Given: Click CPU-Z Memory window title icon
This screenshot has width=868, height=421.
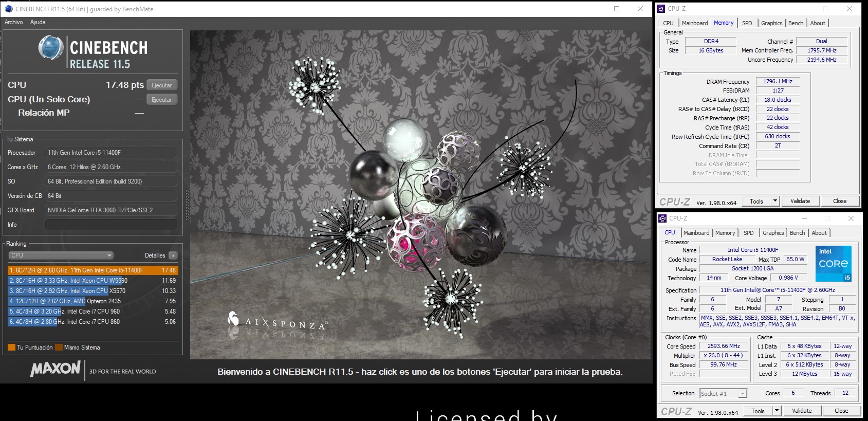Looking at the screenshot, I should [x=661, y=9].
